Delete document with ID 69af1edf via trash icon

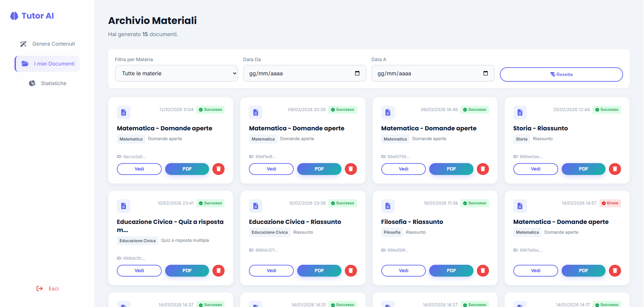[x=351, y=169]
